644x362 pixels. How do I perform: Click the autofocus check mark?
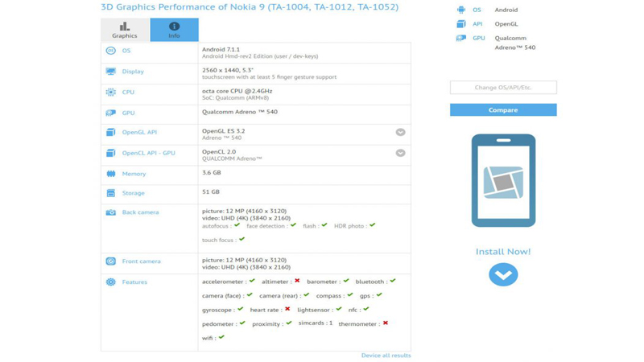[237, 225]
